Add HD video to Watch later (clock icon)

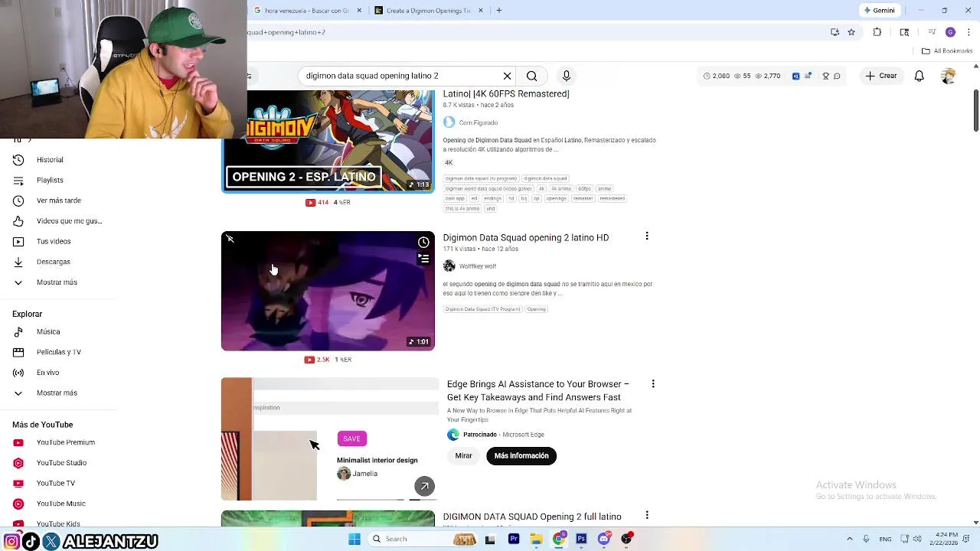pyautogui.click(x=423, y=243)
